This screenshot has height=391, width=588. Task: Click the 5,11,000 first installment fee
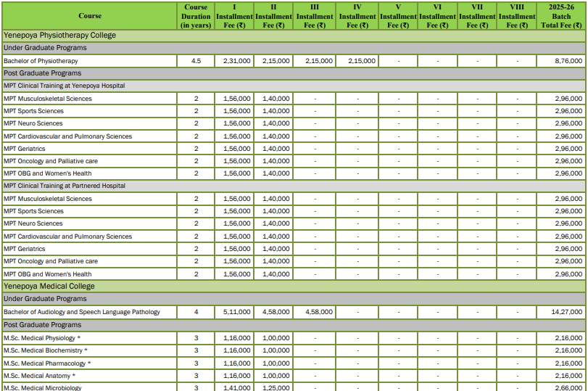tap(236, 312)
